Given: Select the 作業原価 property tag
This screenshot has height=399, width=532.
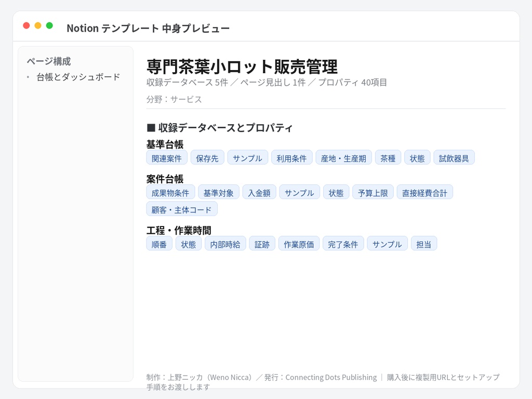Looking at the screenshot, I should (x=299, y=244).
